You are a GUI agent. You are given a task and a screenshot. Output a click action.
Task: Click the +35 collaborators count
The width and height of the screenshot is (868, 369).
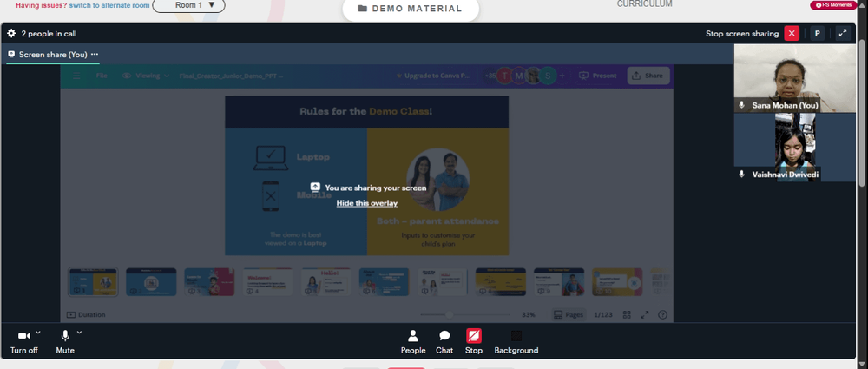[490, 76]
